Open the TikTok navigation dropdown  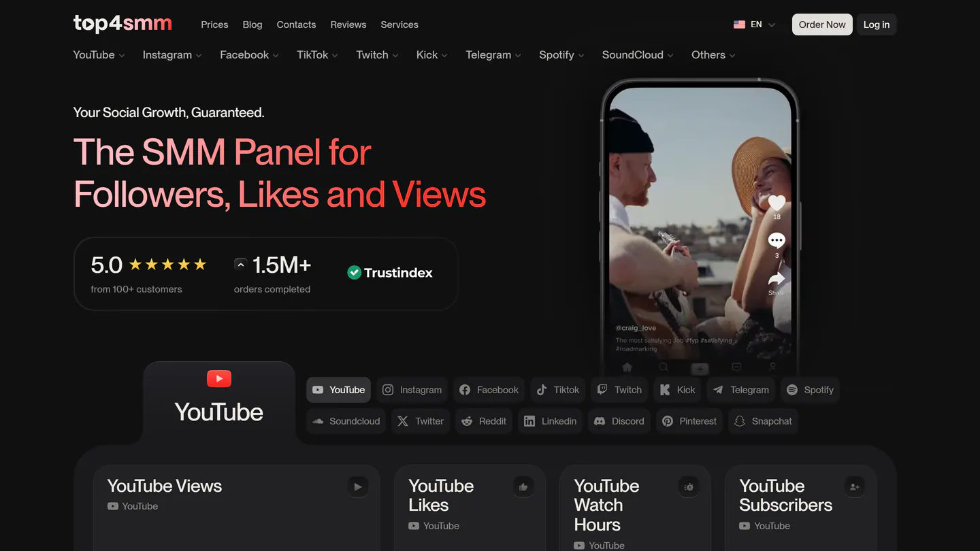click(318, 55)
